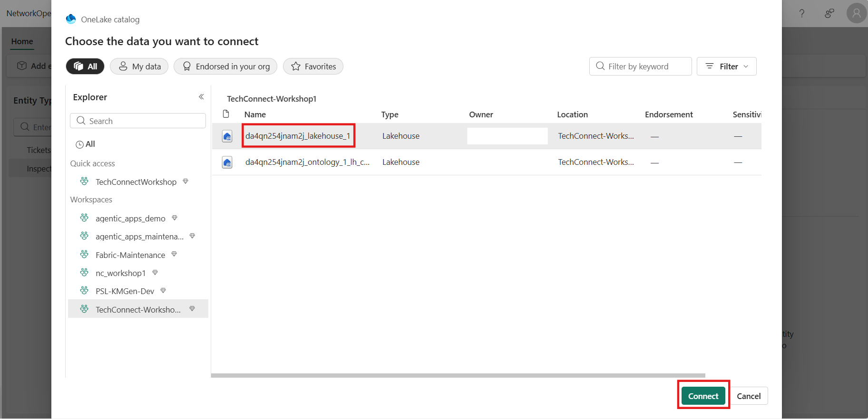Screen dimensions: 868x419
Task: Collapse the Explorer panel
Action: click(x=201, y=97)
